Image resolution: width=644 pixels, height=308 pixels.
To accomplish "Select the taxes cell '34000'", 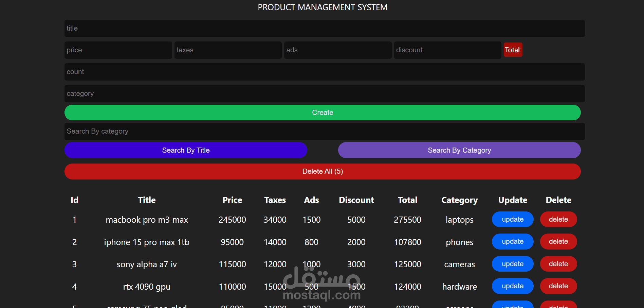I will coord(275,220).
